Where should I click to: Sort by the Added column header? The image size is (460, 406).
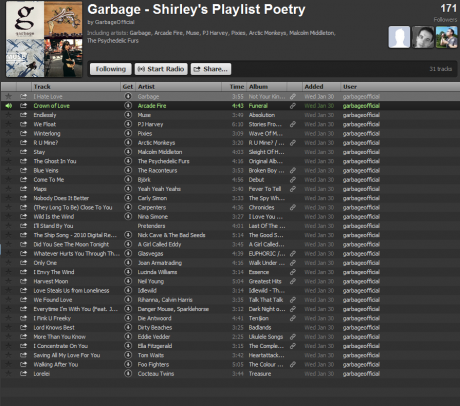[321, 87]
